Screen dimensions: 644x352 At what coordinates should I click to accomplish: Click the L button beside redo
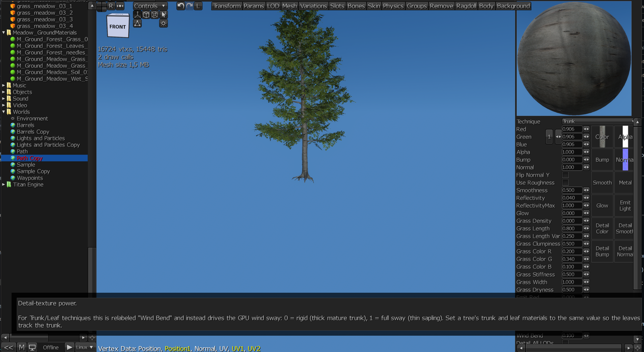(198, 6)
